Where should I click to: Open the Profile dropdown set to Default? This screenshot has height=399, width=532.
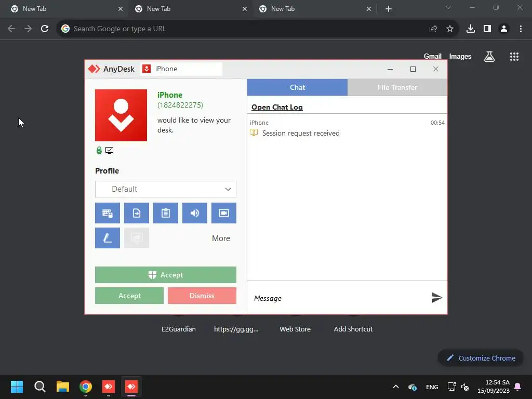point(166,189)
